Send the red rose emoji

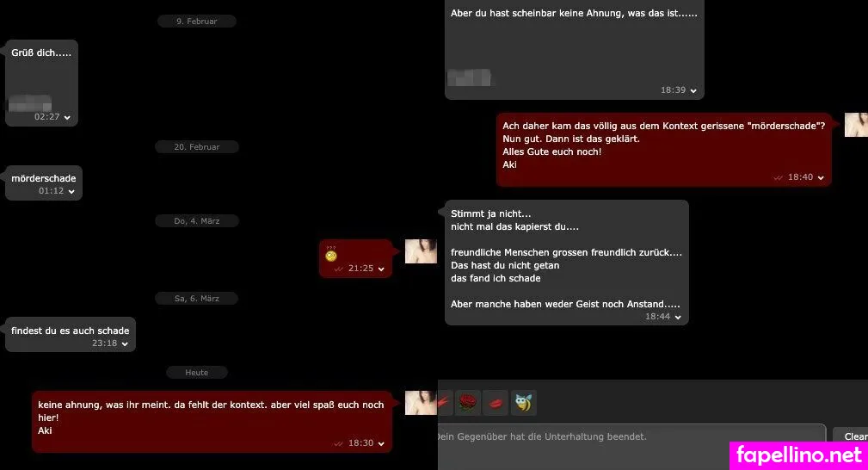467,403
